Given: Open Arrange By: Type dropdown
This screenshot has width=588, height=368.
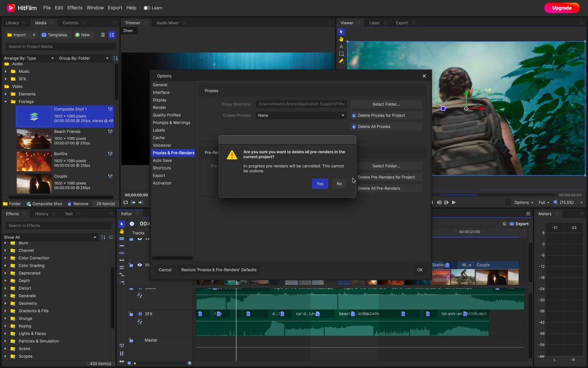Looking at the screenshot, I should pos(29,58).
